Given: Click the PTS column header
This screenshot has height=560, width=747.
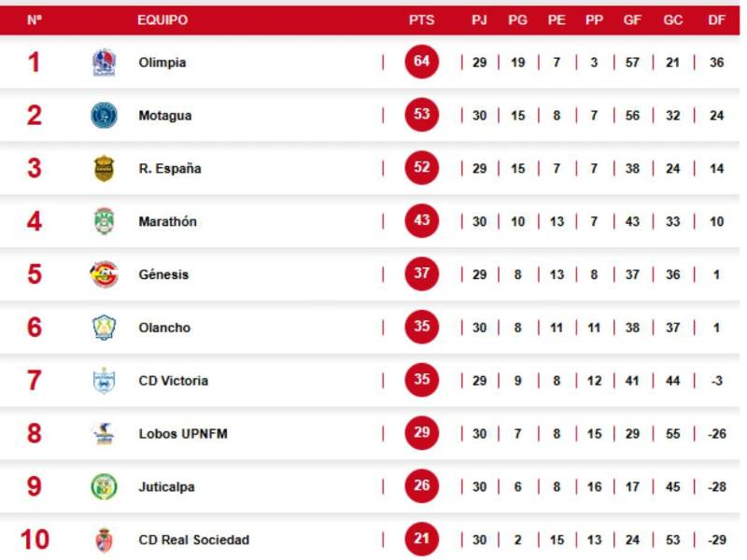Looking at the screenshot, I should (421, 20).
